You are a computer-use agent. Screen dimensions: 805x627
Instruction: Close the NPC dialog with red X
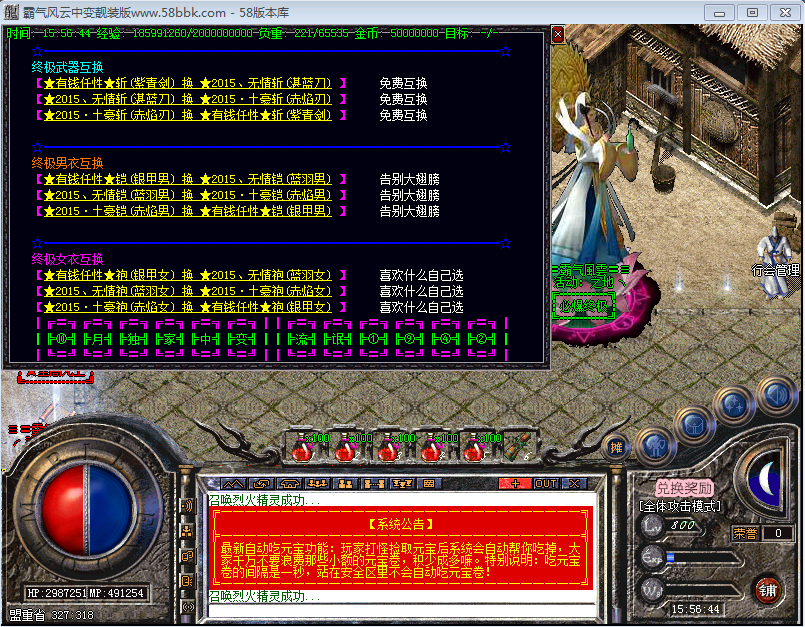pos(558,34)
